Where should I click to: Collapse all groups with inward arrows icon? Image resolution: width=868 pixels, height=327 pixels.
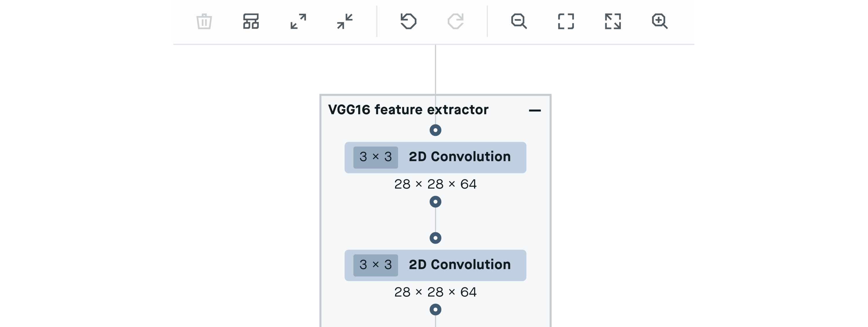pyautogui.click(x=345, y=21)
